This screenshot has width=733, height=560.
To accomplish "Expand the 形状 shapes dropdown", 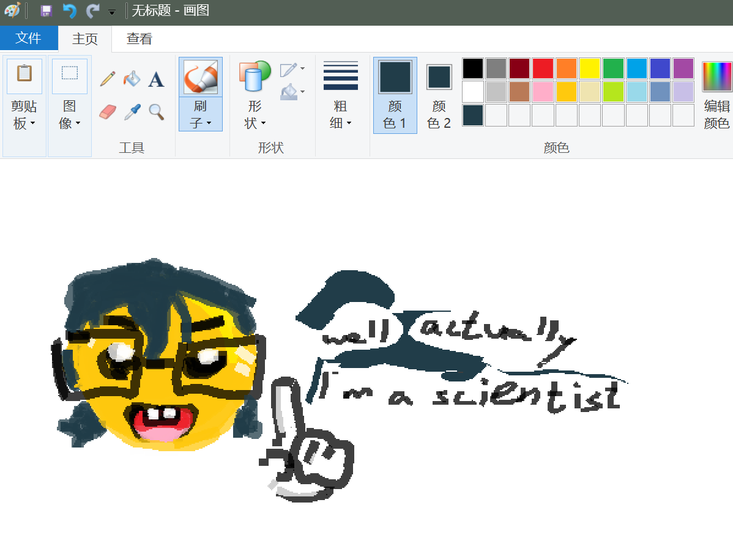I will [x=263, y=123].
